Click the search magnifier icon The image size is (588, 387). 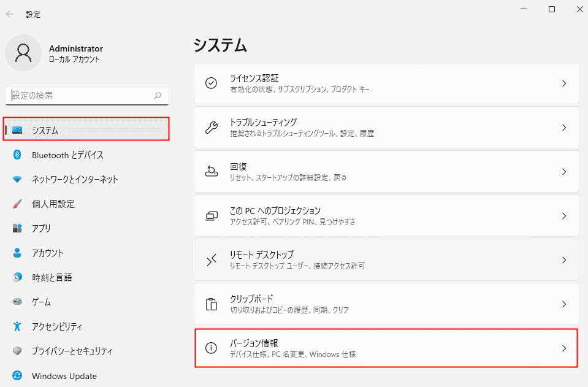coord(158,96)
